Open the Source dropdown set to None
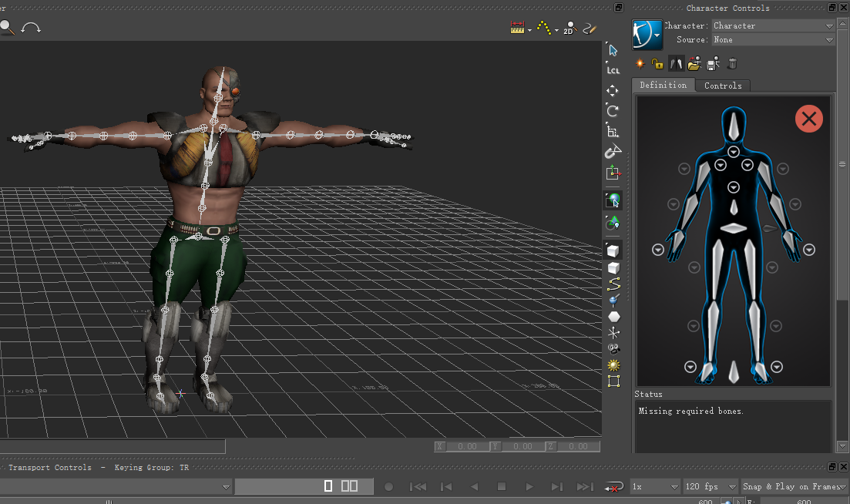The height and width of the screenshot is (504, 850). pyautogui.click(x=772, y=39)
